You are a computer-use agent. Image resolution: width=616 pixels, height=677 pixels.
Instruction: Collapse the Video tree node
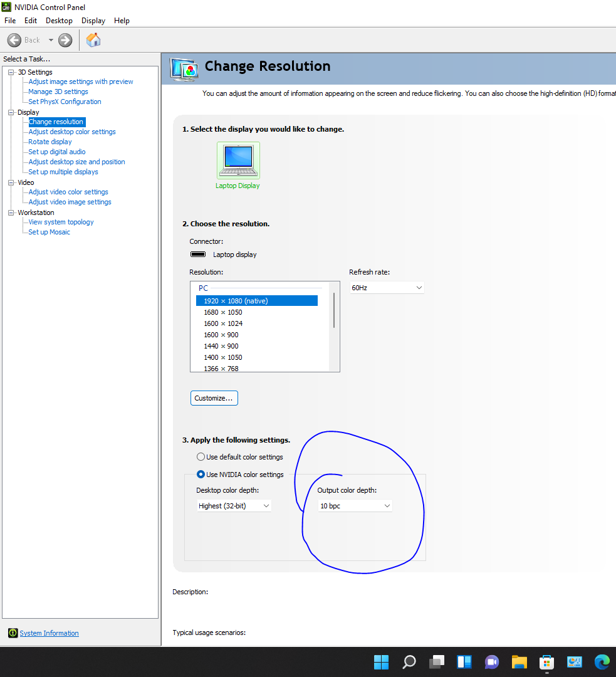coord(11,182)
